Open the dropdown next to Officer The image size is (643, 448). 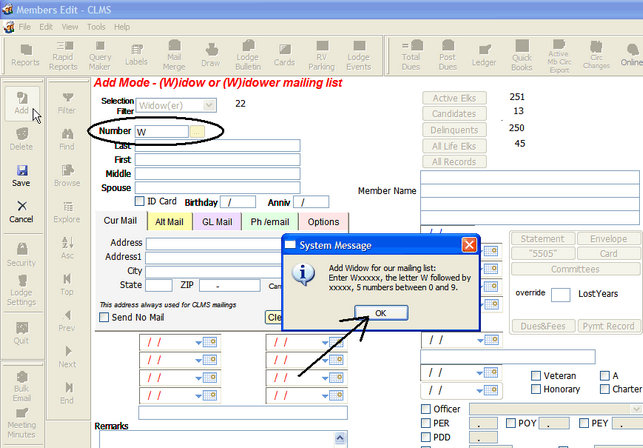click(636, 408)
